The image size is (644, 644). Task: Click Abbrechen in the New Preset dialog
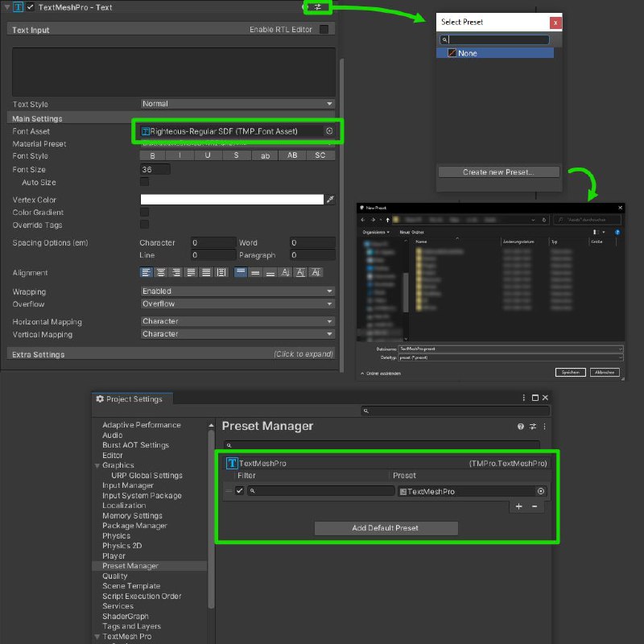[605, 372]
